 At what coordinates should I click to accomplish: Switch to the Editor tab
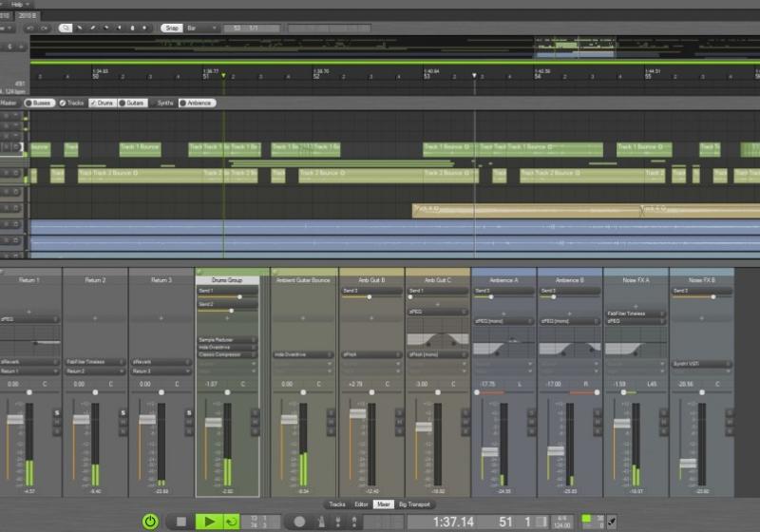[361, 504]
